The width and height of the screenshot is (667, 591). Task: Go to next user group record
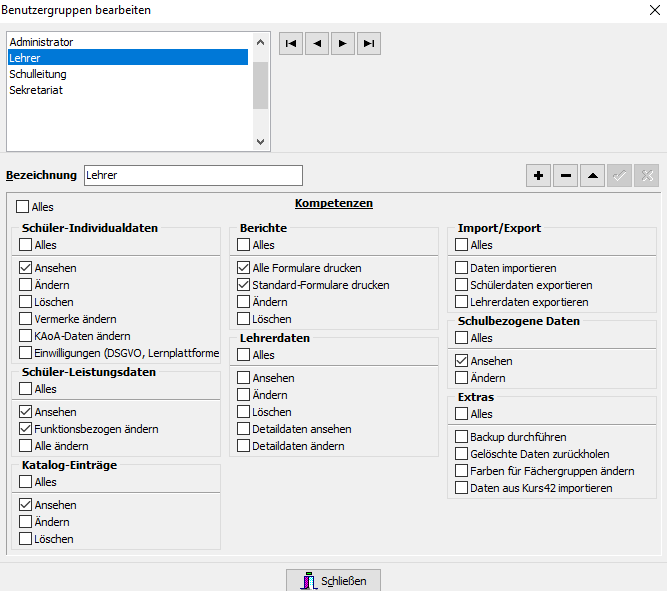click(343, 44)
